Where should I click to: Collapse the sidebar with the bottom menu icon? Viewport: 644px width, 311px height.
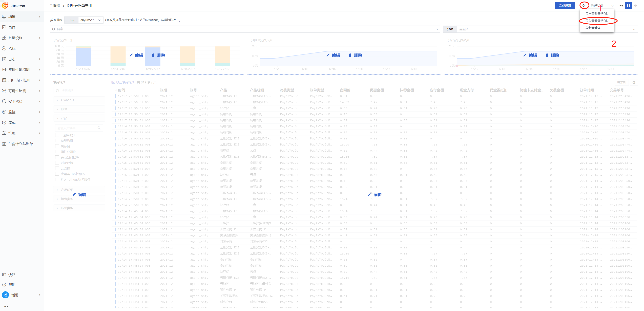pos(6,306)
